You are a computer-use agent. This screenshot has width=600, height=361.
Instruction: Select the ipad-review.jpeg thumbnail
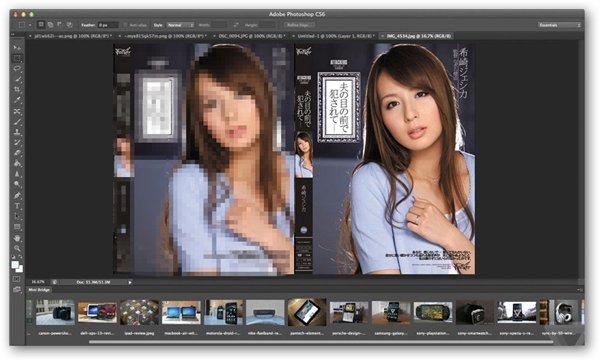click(139, 313)
